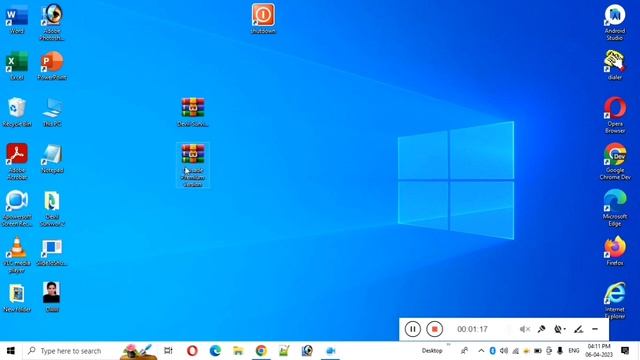Select the Notepad desktop shortcut
This screenshot has height=360, width=640.
coord(52,159)
